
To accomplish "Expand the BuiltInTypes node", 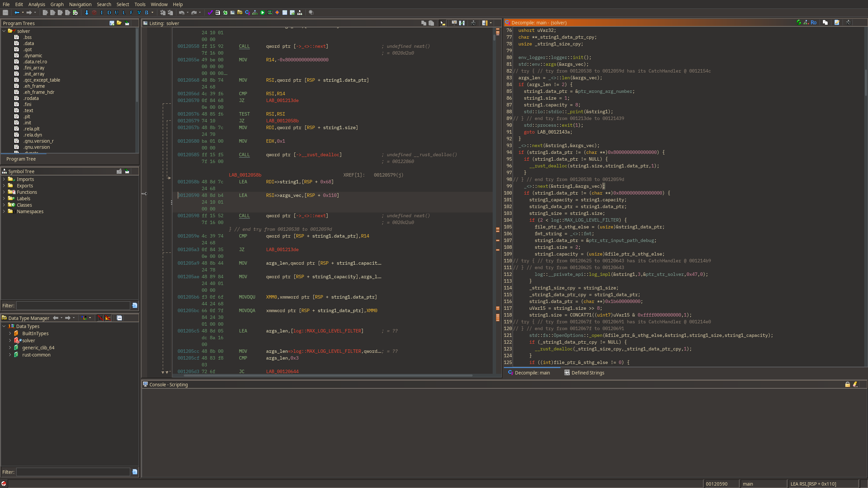I will 10,333.
